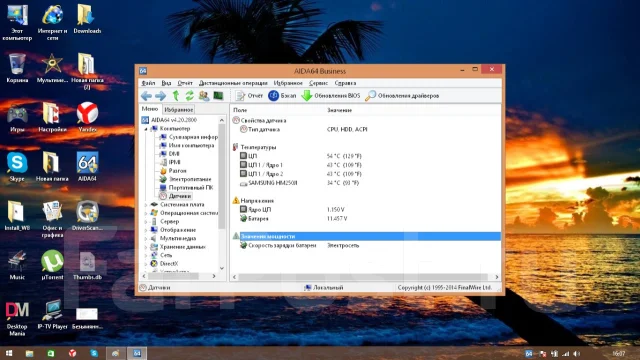Image resolution: width=640 pixels, height=360 pixels.
Task: Click Обновления BIOS toolbar button
Action: 331,96
